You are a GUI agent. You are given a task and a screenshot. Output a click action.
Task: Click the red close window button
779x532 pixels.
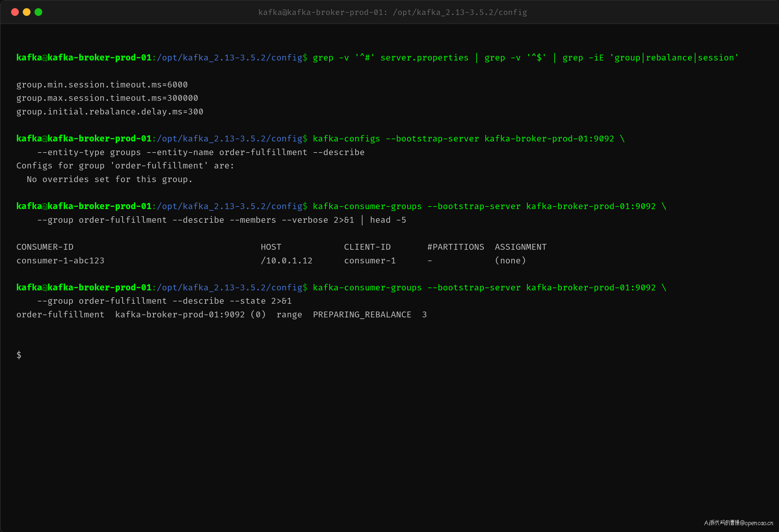tap(15, 12)
